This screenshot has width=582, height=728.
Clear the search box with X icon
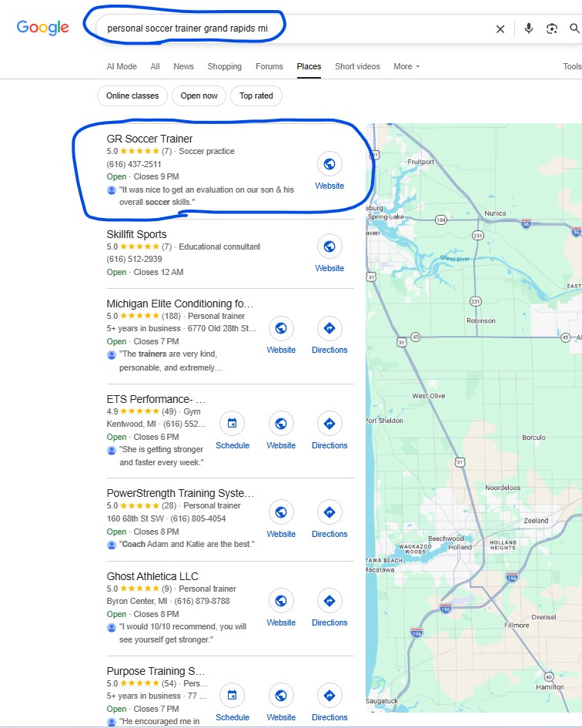pyautogui.click(x=500, y=29)
